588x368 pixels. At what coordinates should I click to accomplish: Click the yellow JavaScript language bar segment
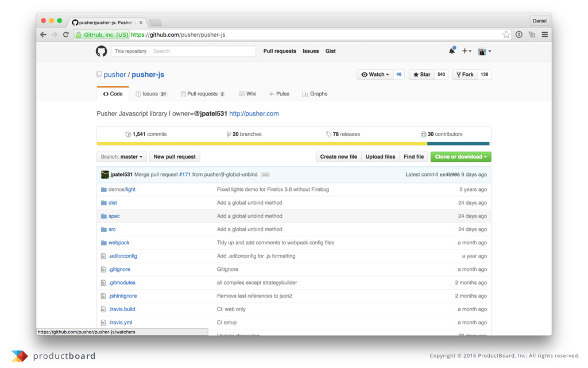click(262, 144)
